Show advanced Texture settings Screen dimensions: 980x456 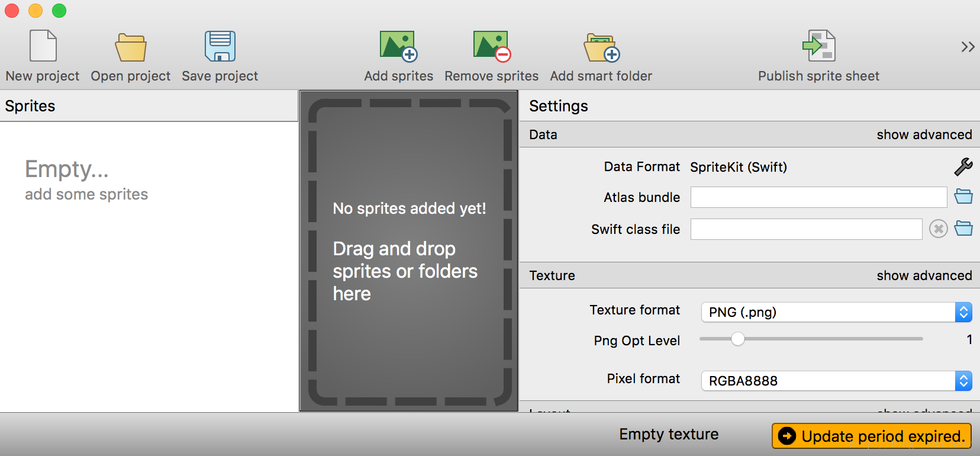924,276
